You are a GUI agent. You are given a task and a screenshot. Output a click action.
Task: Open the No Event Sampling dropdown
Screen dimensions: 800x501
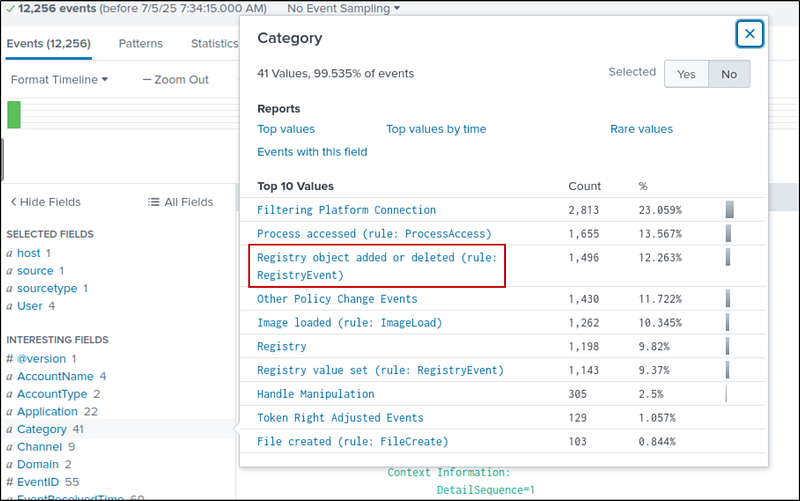(343, 9)
